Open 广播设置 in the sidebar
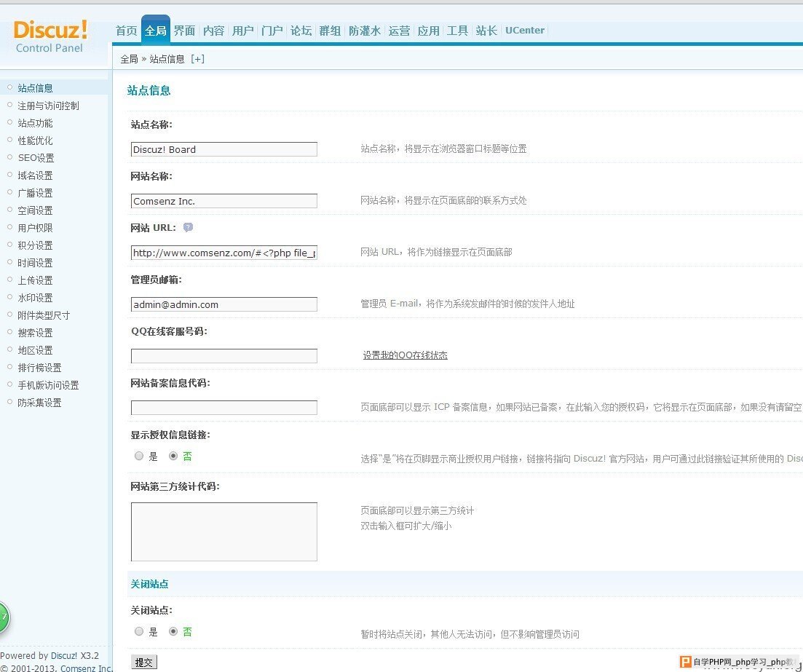 pos(35,193)
